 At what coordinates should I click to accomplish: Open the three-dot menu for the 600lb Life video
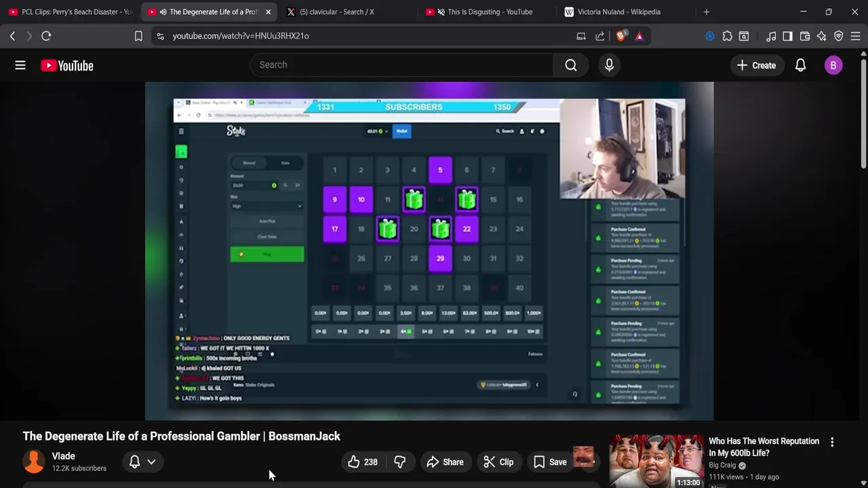point(832,442)
